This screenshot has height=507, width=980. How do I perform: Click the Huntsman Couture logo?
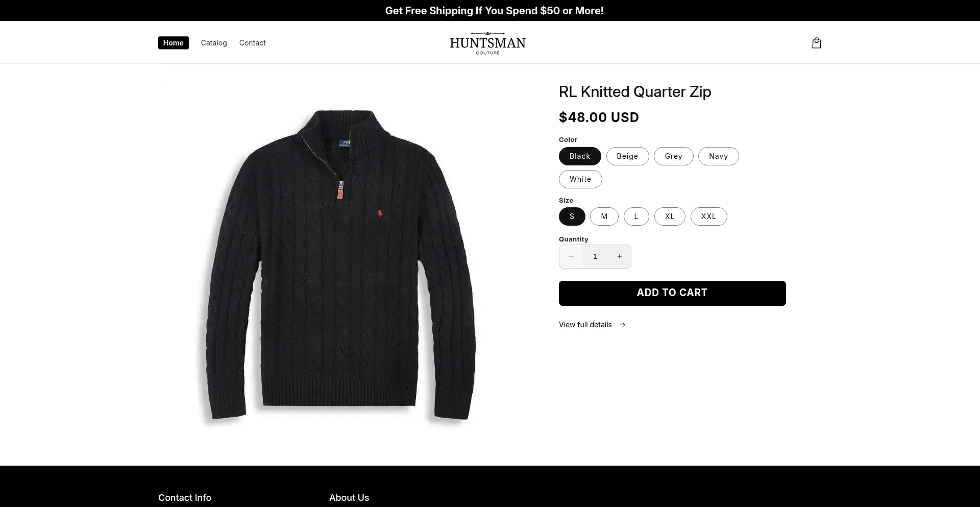click(x=487, y=43)
